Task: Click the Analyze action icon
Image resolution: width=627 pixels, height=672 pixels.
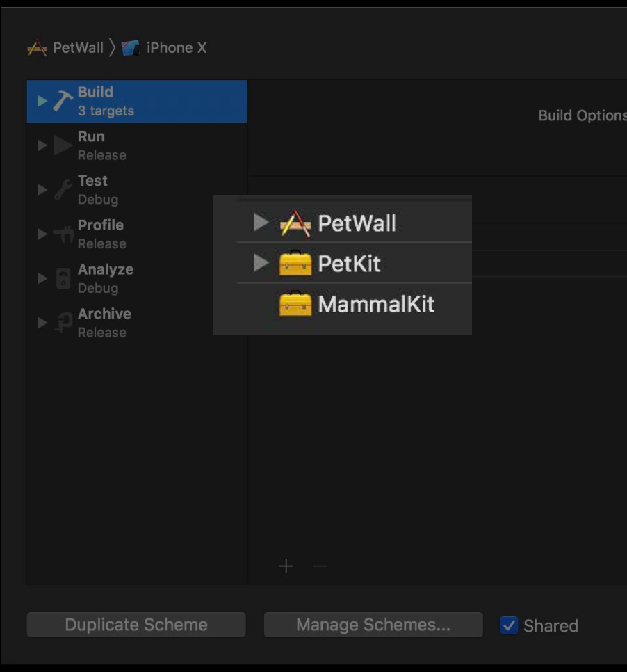Action: click(x=63, y=278)
